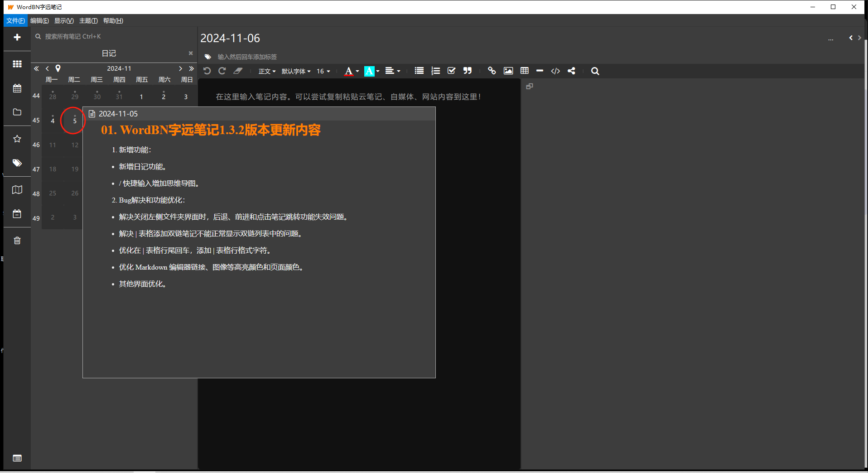Open the font color dropdown arrow

(x=357, y=71)
